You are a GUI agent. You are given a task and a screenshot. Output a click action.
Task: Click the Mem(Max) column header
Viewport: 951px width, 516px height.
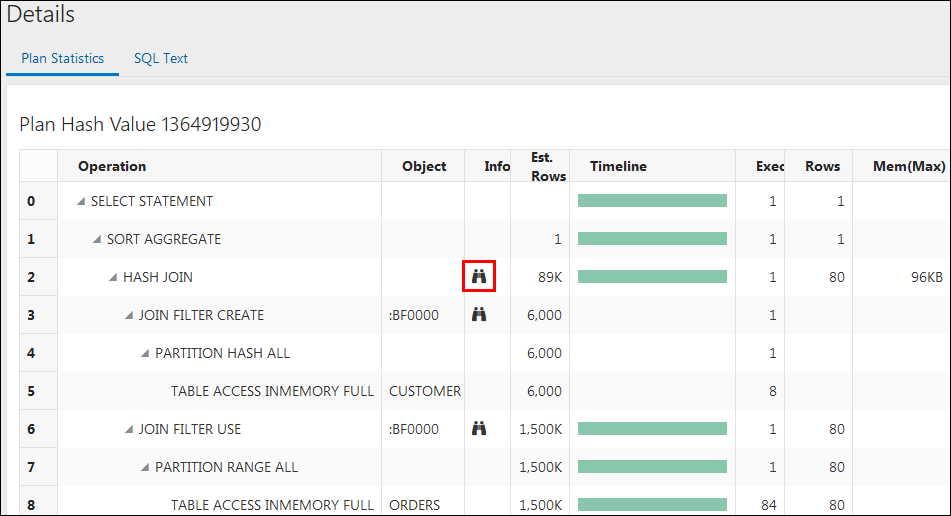click(x=909, y=166)
